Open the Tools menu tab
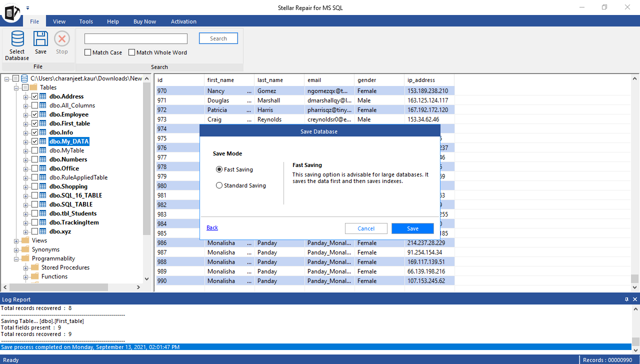 click(x=86, y=21)
